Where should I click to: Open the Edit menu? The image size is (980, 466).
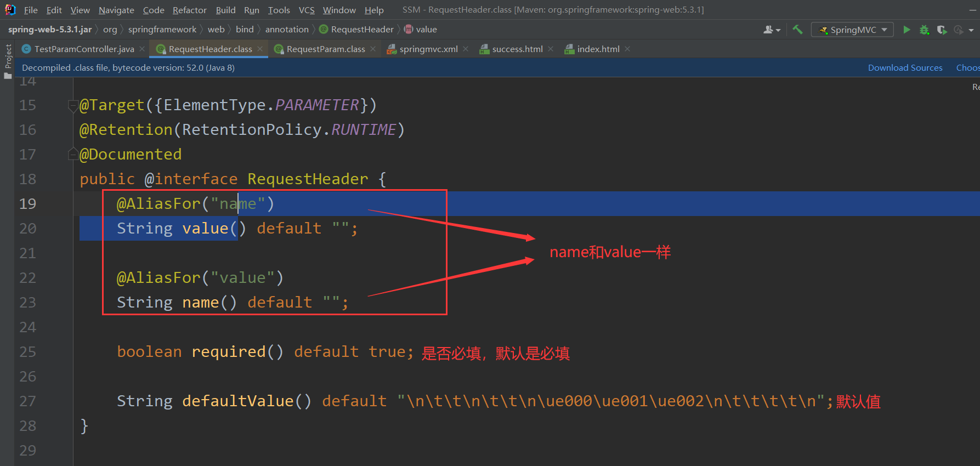54,10
